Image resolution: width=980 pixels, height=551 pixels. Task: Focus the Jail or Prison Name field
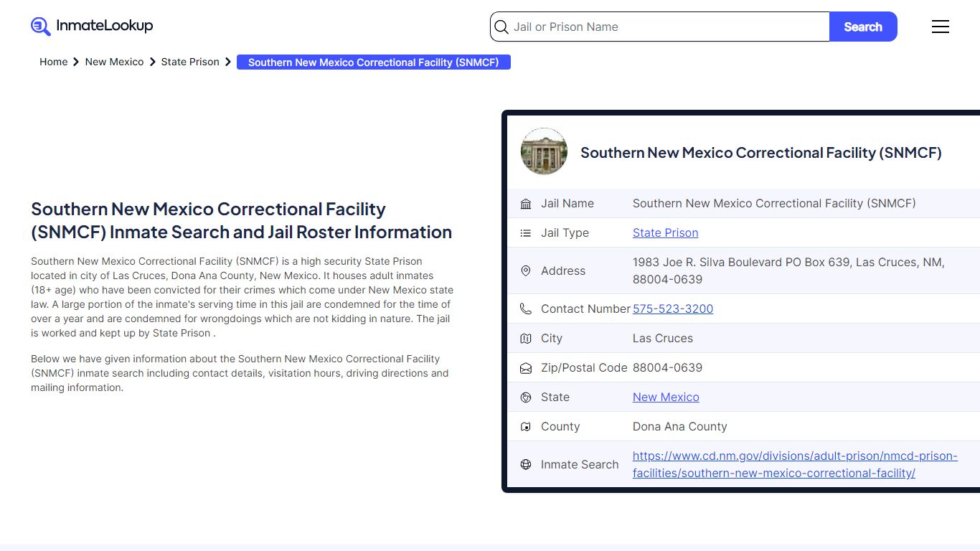(x=660, y=27)
